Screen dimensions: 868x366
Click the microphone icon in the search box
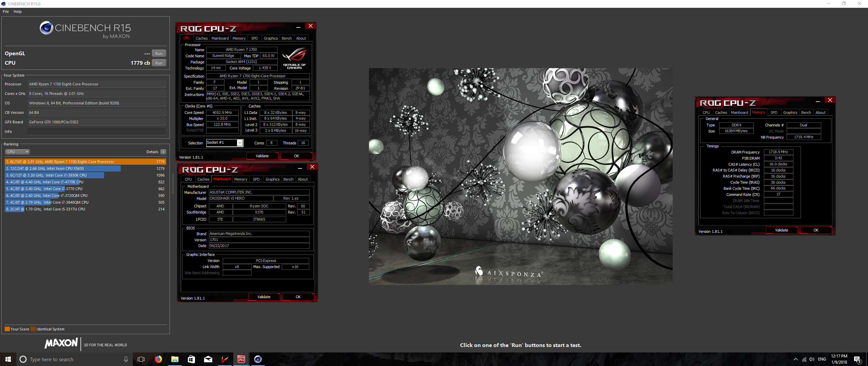click(x=126, y=359)
